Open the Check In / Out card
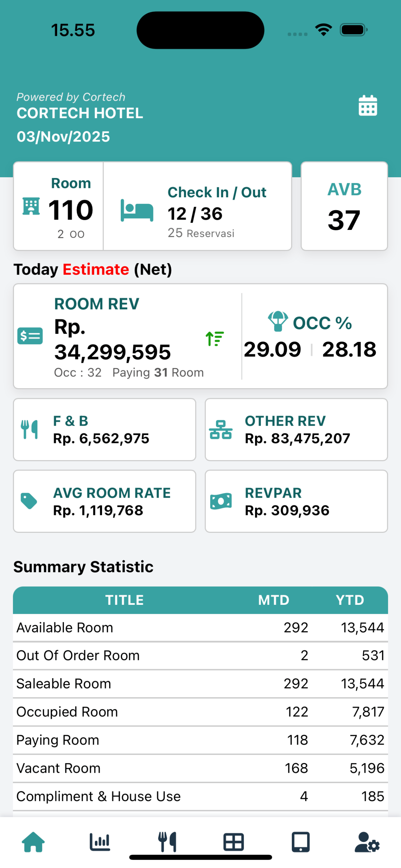The height and width of the screenshot is (868, 401). coord(198,206)
